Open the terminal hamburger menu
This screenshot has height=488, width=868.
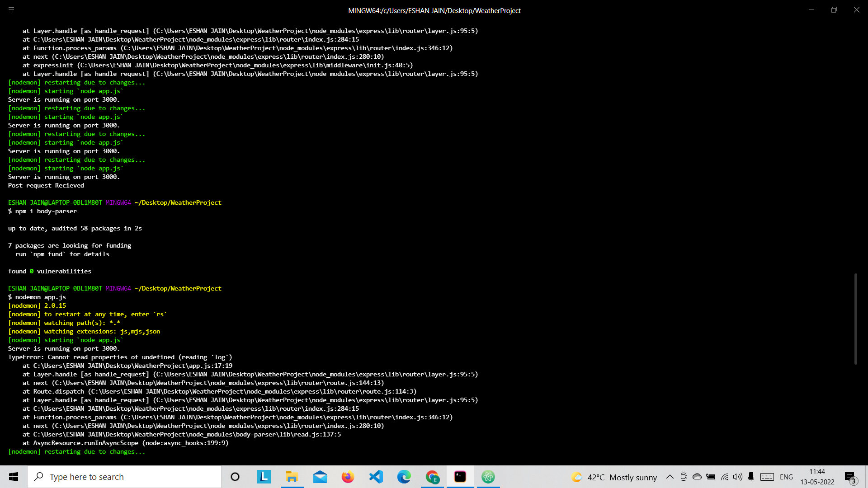click(11, 9)
